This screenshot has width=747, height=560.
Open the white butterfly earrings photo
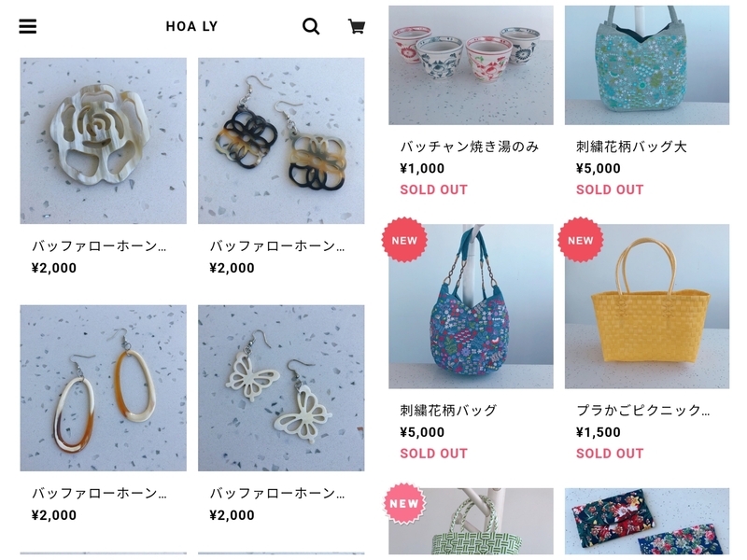[281, 388]
